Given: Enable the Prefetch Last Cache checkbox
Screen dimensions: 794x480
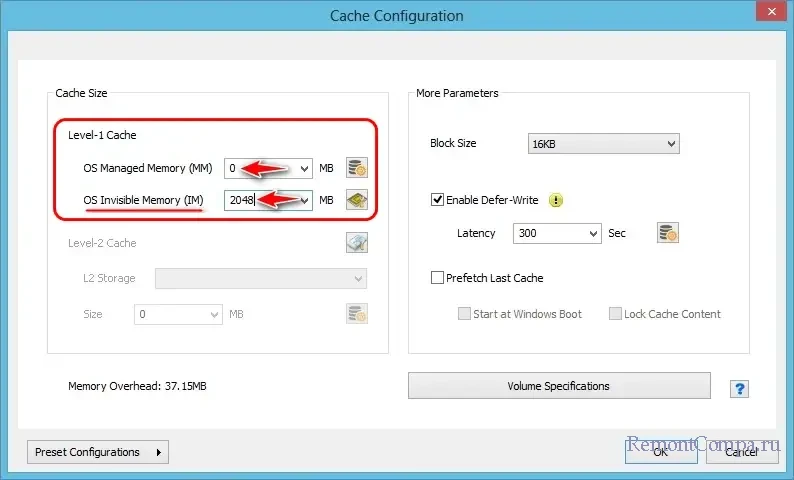Looking at the screenshot, I should [438, 278].
